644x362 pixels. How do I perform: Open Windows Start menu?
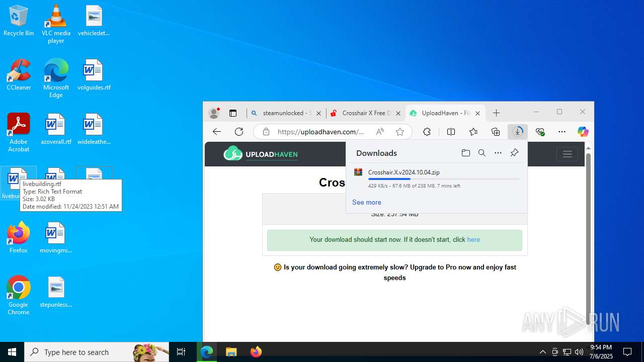[x=12, y=352]
